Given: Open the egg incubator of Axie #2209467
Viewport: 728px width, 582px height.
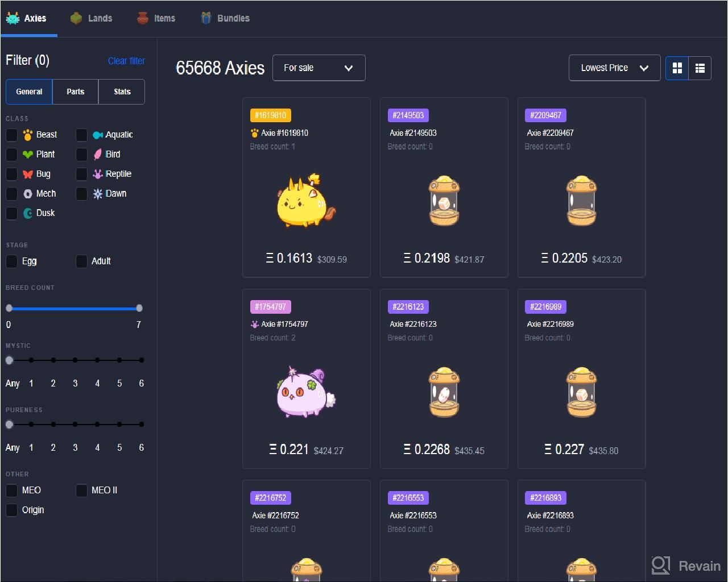Looking at the screenshot, I should click(582, 201).
